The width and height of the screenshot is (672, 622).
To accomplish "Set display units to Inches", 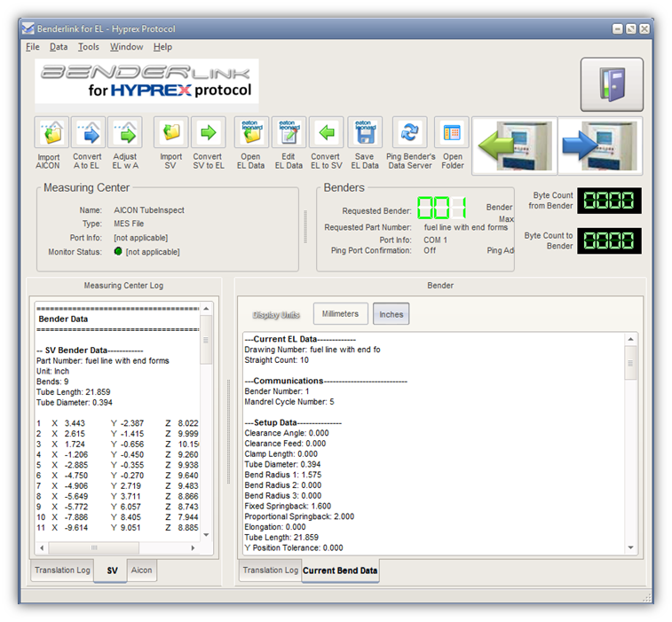I will point(391,314).
